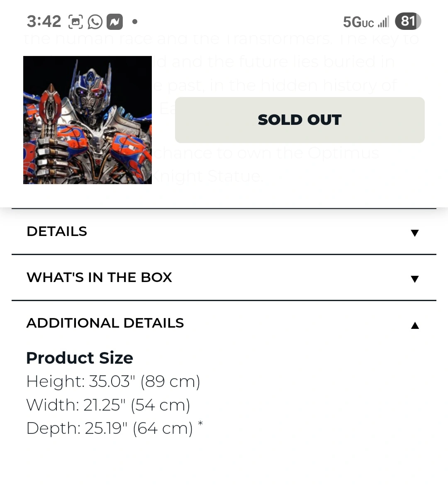Tap the WhatsApp notification icon
Viewport: 448px width, 486px height.
[x=95, y=22]
